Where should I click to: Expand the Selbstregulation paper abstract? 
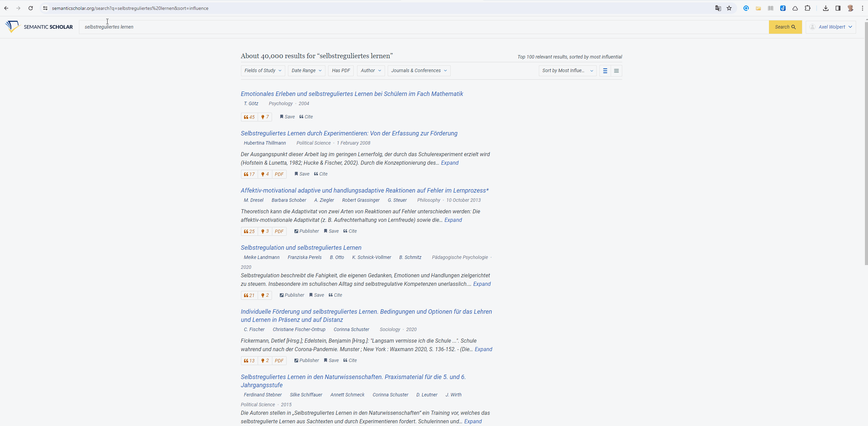482,284
